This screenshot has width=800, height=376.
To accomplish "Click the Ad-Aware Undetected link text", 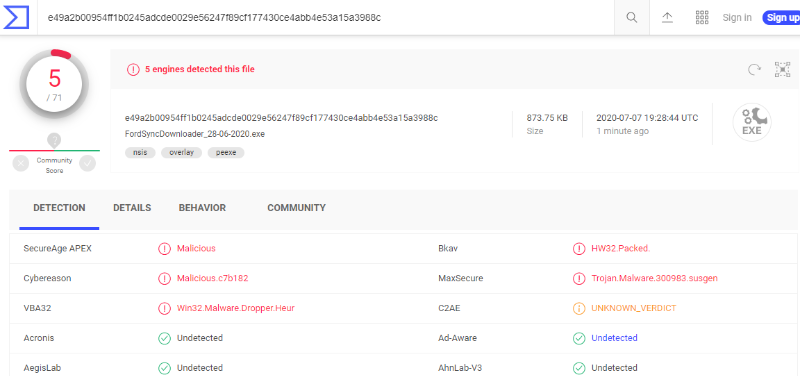I will click(614, 338).
